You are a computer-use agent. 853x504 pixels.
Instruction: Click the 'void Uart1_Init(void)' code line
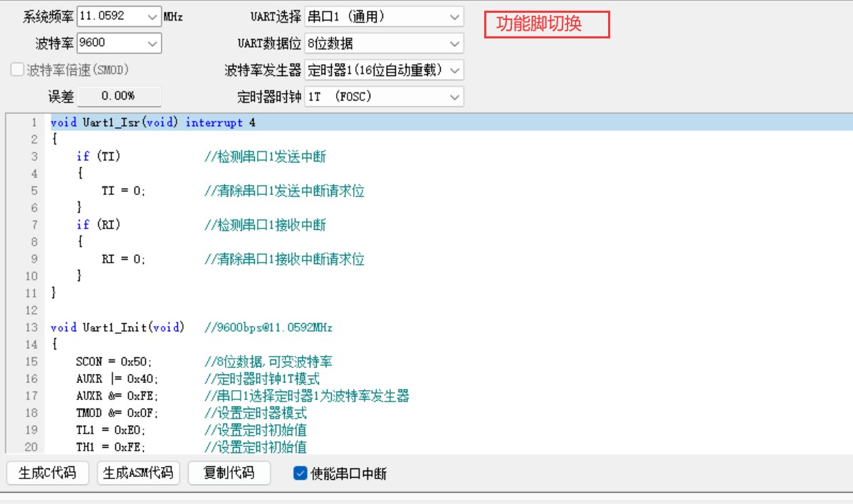[117, 327]
